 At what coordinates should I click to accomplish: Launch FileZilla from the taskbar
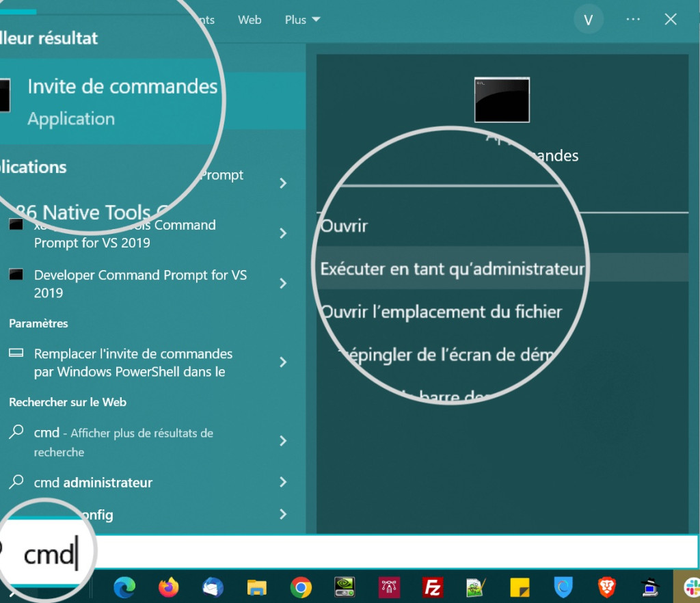[x=433, y=587]
